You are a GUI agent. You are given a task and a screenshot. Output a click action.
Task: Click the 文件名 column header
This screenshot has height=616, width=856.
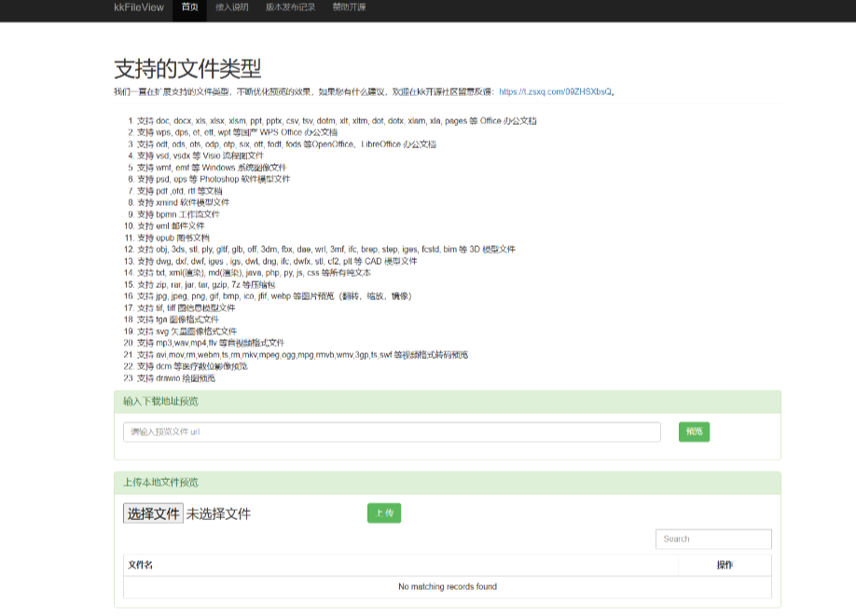pyautogui.click(x=141, y=564)
